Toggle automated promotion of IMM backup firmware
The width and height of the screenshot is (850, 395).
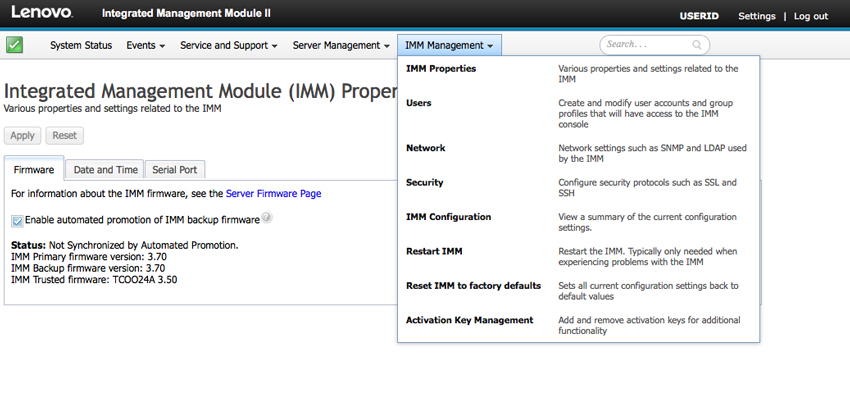(x=17, y=221)
